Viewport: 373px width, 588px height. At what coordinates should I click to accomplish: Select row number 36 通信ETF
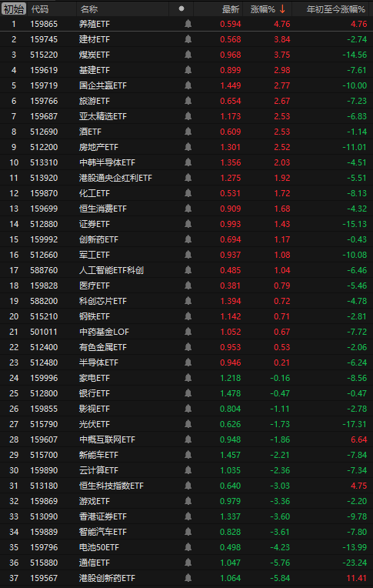186,563
